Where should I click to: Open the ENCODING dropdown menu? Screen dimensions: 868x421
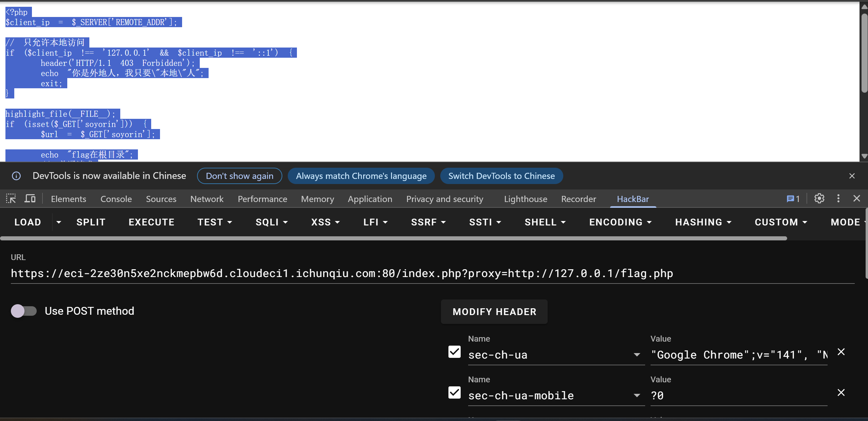point(620,222)
